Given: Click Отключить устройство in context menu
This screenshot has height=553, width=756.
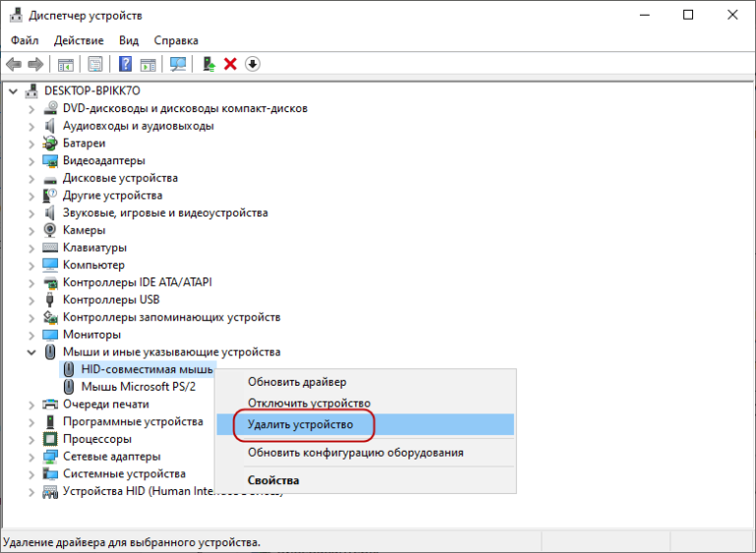Looking at the screenshot, I should pos(308,403).
